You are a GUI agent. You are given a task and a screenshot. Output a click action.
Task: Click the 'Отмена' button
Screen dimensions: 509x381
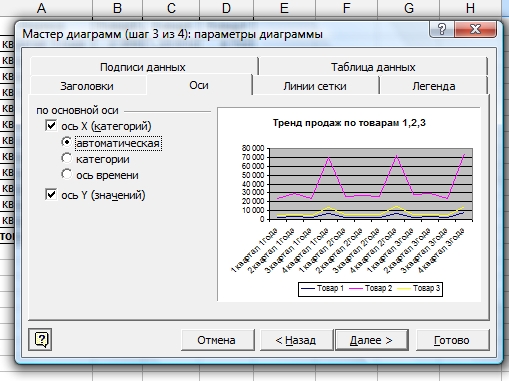point(217,340)
